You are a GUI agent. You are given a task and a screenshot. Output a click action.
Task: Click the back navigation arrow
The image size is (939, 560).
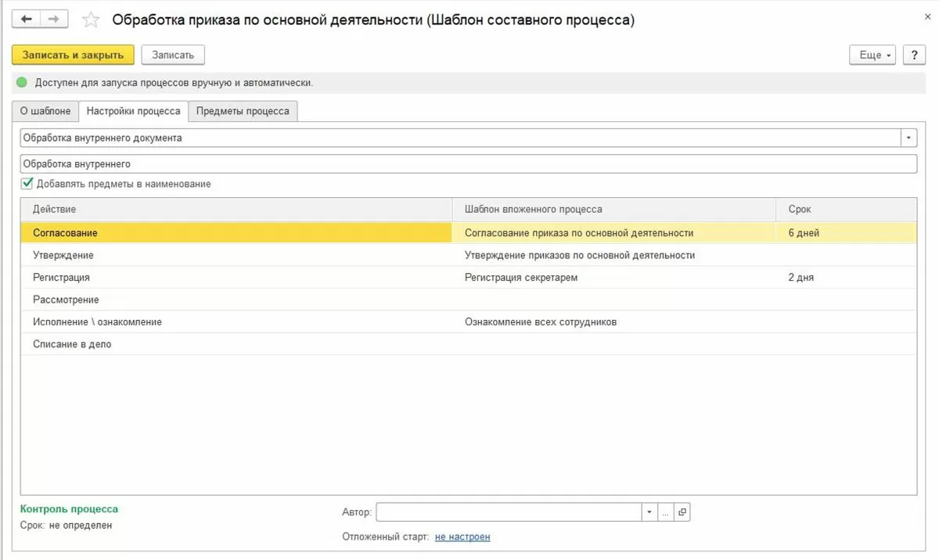(27, 20)
